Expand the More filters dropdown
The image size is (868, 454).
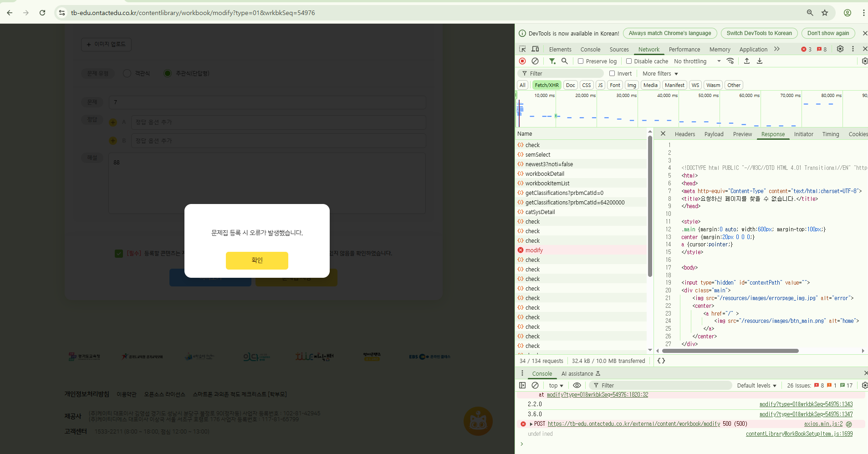[660, 73]
